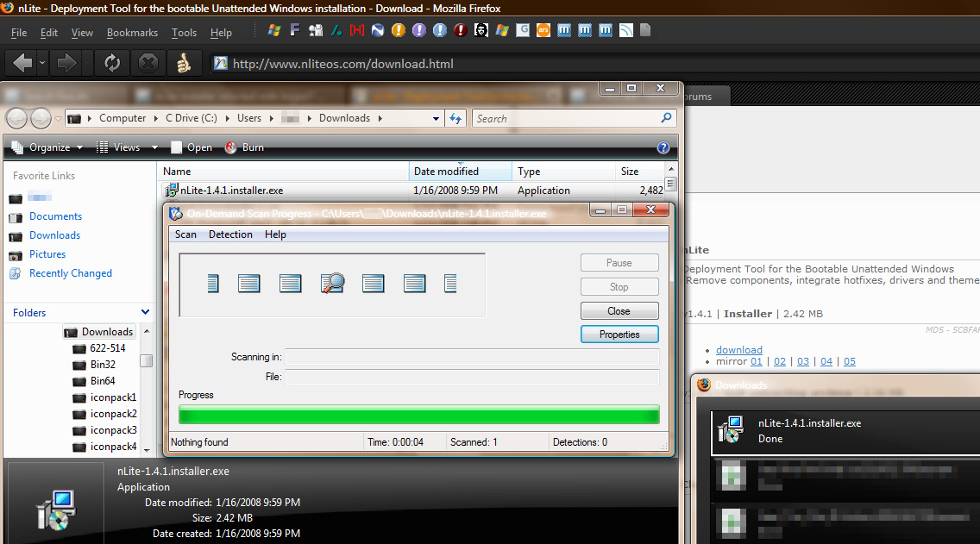
Task: Expand the breadcrumb arrow after Computer
Action: click(155, 118)
